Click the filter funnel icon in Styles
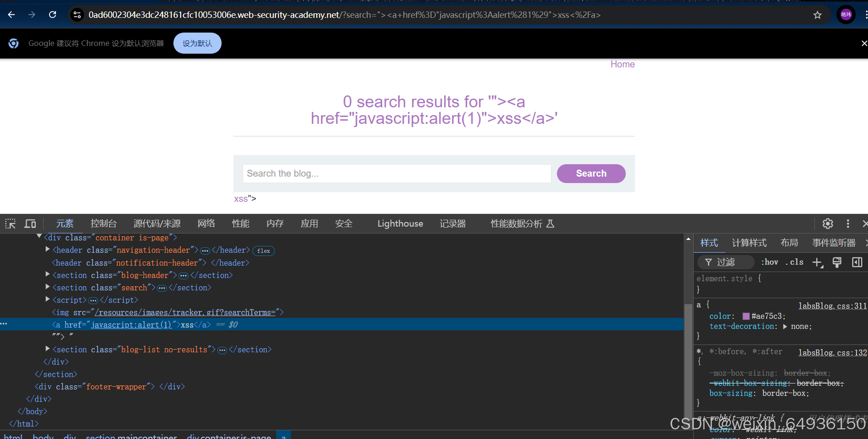This screenshot has height=439, width=868. pos(708,262)
